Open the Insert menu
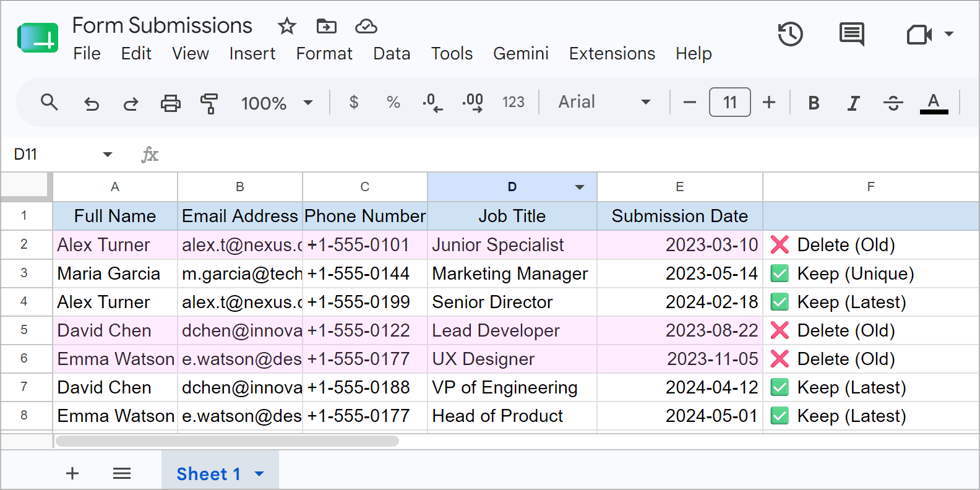Viewport: 980px width, 490px height. coord(252,54)
